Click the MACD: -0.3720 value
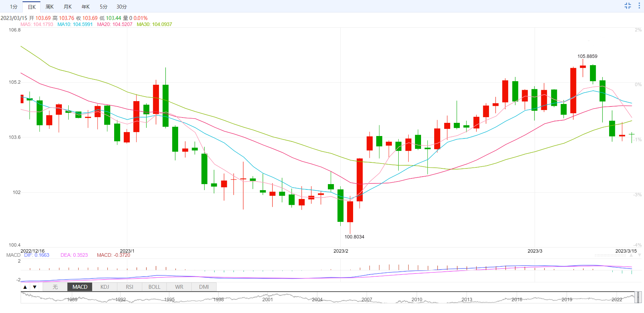Viewport: 644px width, 313px height. point(113,255)
